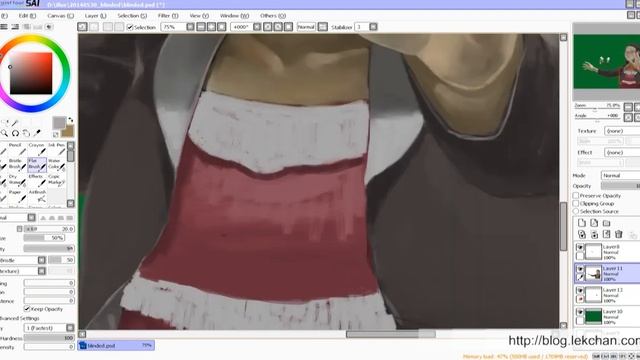Open the 1 (Fastest) quality dropdown
This screenshot has height=360, width=640.
click(x=70, y=328)
